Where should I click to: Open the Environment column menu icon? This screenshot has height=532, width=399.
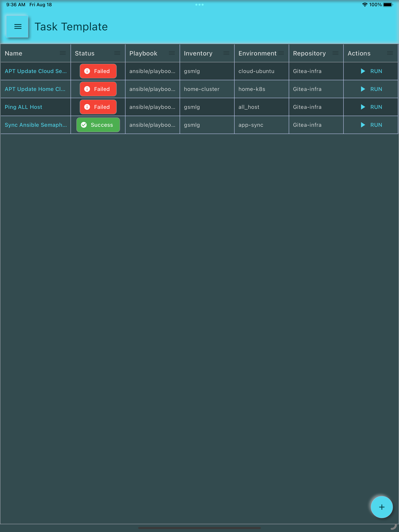281,53
